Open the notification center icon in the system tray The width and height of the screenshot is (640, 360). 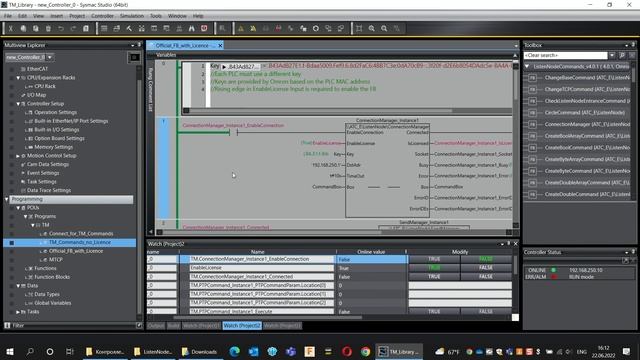[x=627, y=351]
